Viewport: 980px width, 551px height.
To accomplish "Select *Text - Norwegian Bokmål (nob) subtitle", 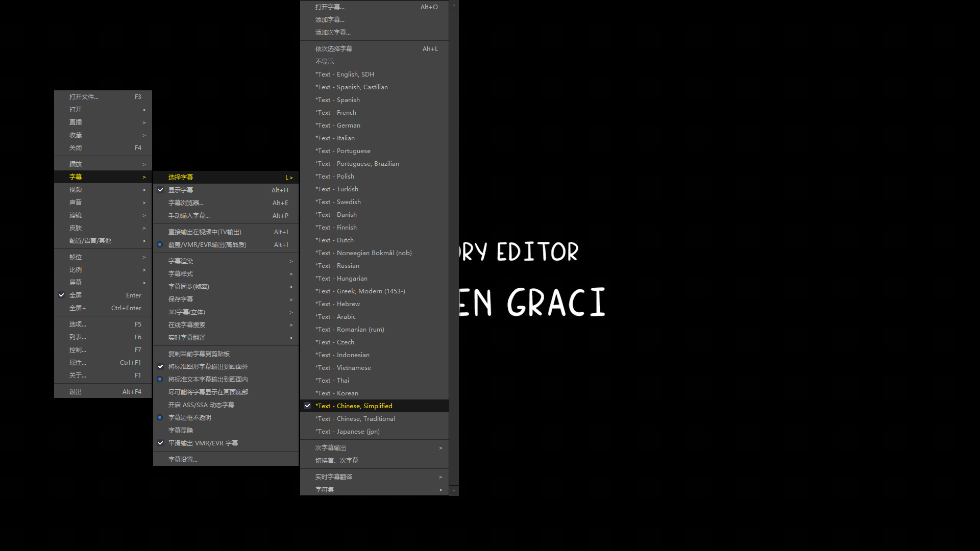I will coord(374,253).
